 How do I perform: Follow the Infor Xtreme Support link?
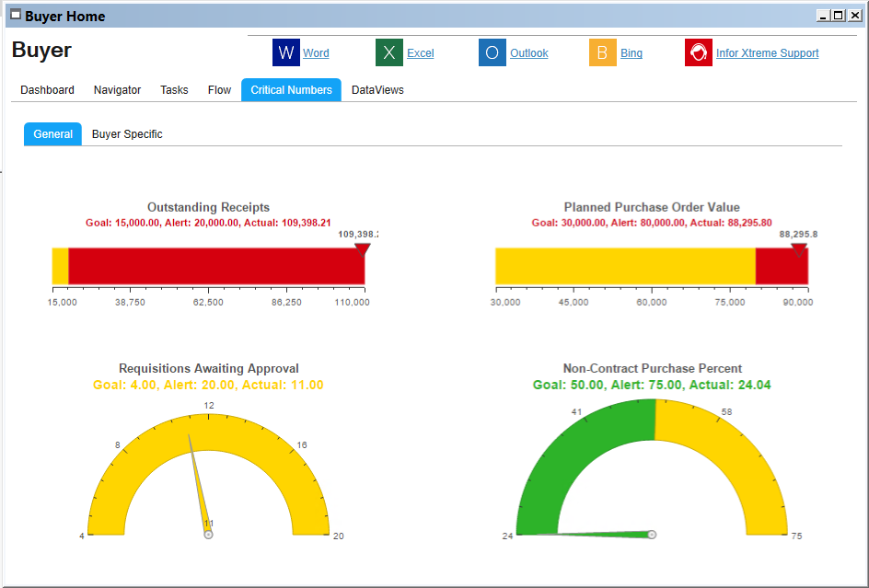(767, 53)
